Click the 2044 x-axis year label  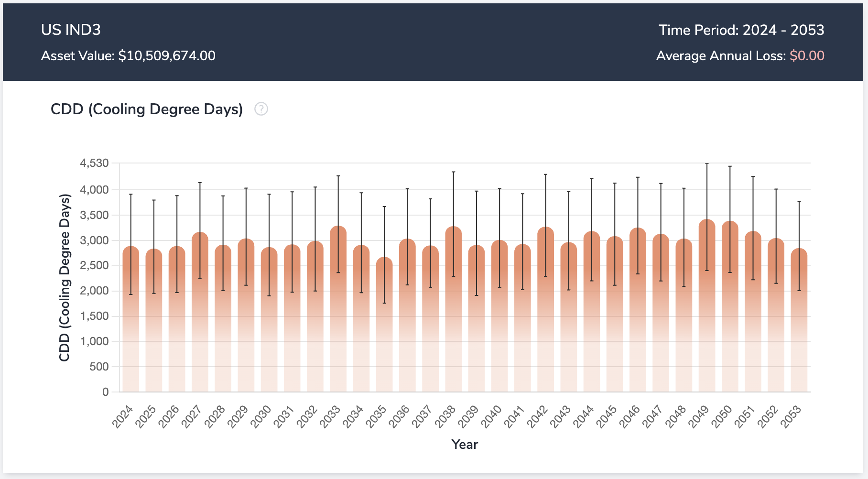584,416
